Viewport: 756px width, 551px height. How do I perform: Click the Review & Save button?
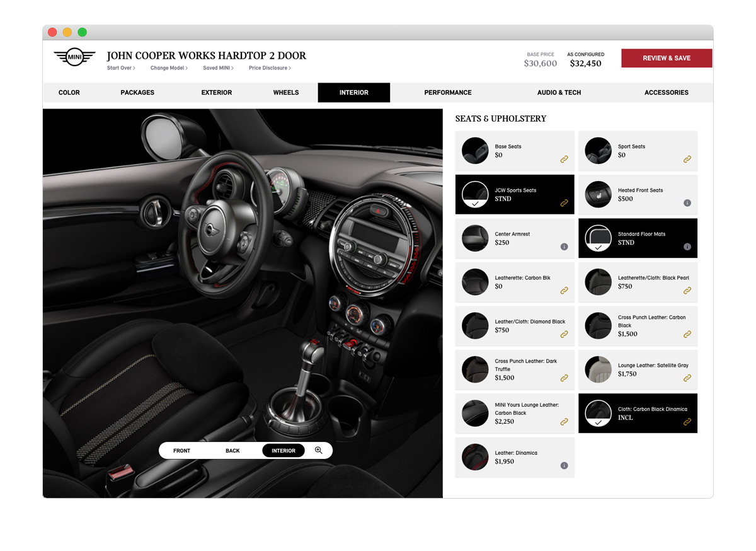point(667,58)
